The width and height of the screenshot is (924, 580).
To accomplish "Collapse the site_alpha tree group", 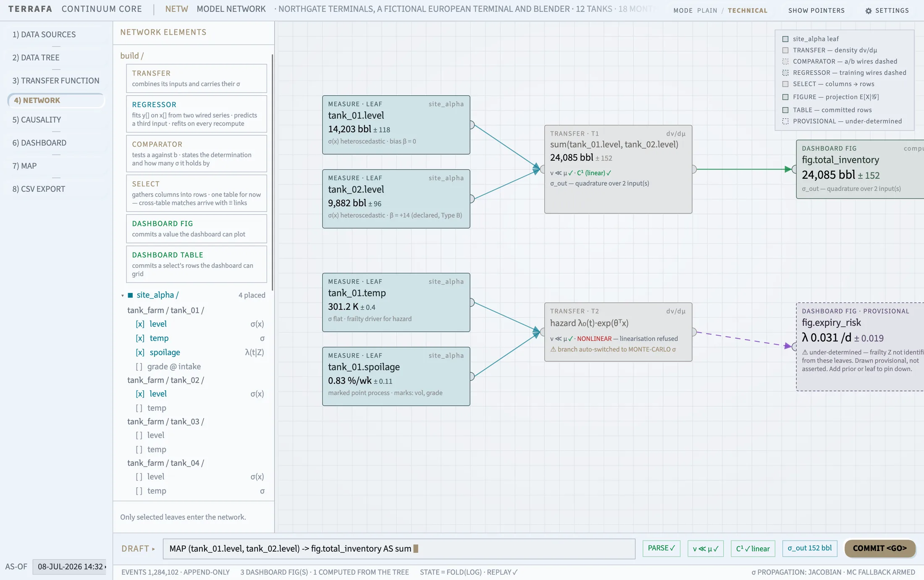I will tap(123, 295).
